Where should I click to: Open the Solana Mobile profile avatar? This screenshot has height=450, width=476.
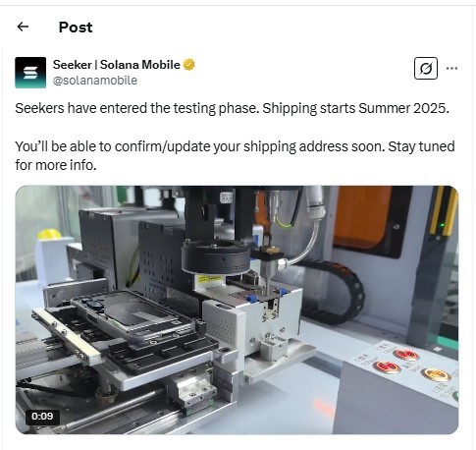click(x=30, y=73)
